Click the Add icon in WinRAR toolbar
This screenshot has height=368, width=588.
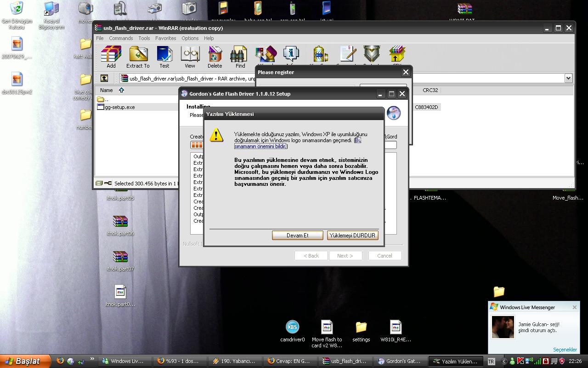[x=111, y=57]
